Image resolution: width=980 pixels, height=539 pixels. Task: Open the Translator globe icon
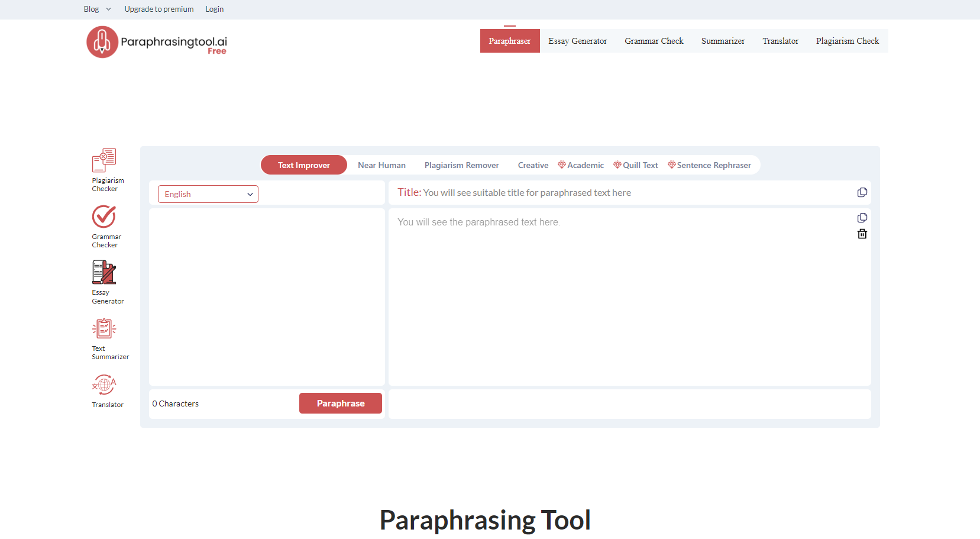coord(104,385)
